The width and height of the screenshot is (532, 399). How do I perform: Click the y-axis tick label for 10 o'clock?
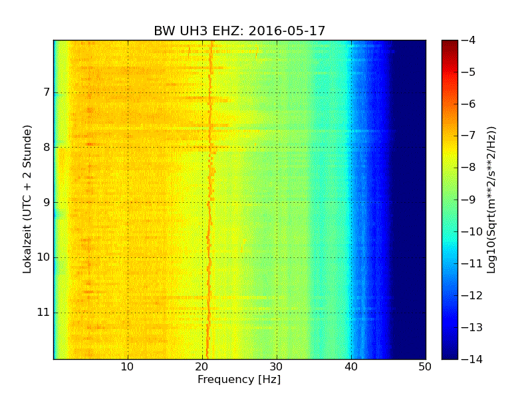(x=43, y=257)
